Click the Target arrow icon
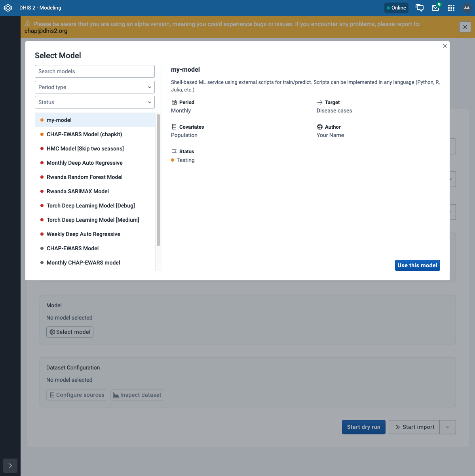 pyautogui.click(x=320, y=103)
